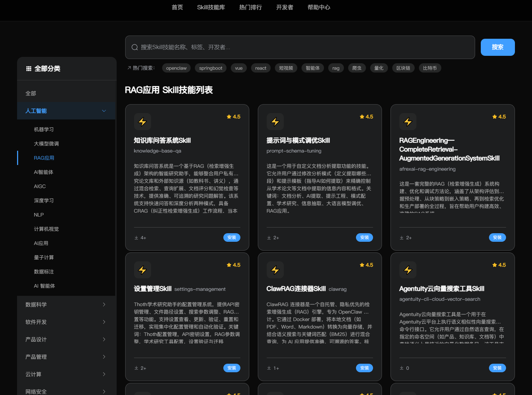The height and width of the screenshot is (395, 532).
Task: Click the grid icon beside 全部分类
Action: tap(29, 68)
